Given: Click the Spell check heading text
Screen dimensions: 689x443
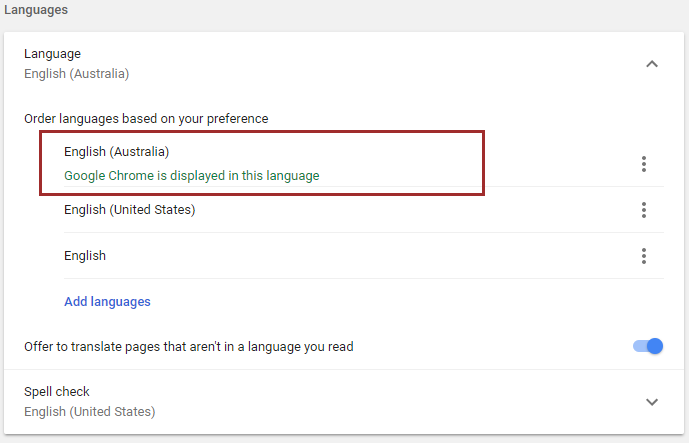Looking at the screenshot, I should click(57, 392).
